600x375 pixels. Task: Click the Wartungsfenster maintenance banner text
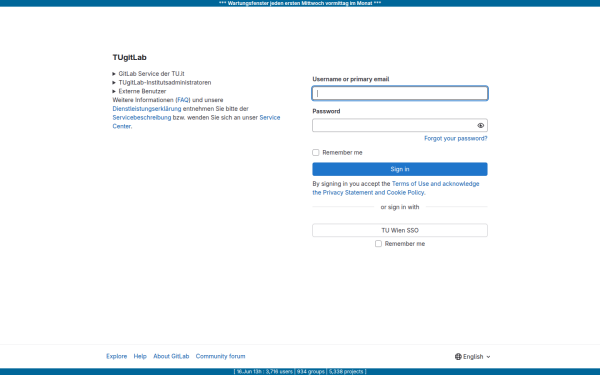(x=300, y=3)
